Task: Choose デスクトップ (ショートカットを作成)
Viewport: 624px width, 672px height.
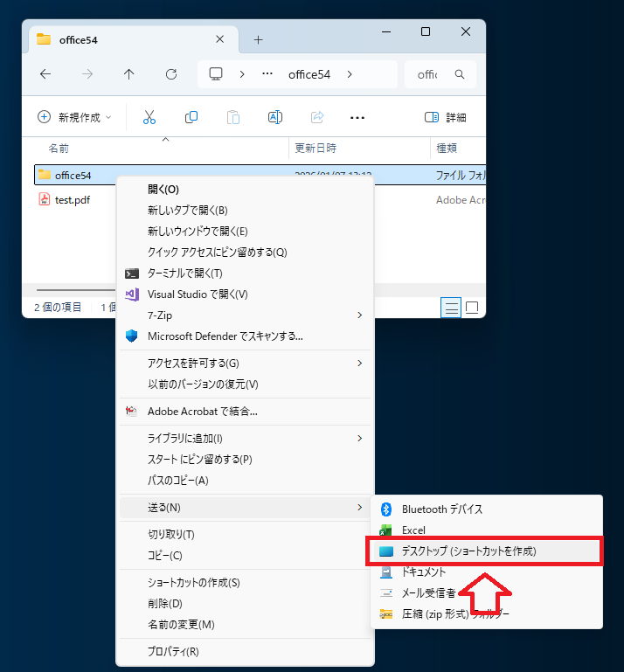Action: [487, 551]
